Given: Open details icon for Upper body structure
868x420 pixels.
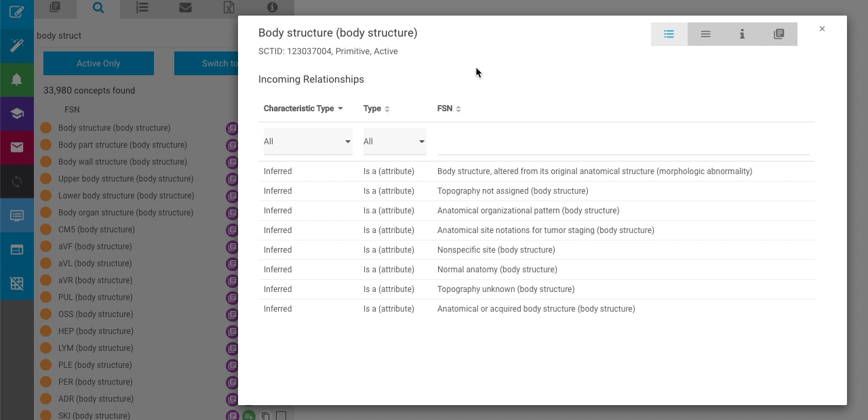Looking at the screenshot, I should (x=232, y=179).
